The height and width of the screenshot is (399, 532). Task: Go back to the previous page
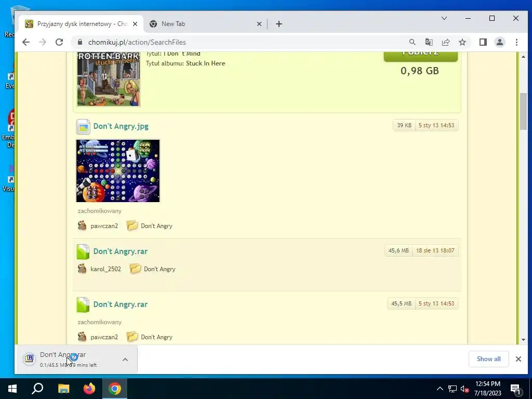[x=26, y=42]
